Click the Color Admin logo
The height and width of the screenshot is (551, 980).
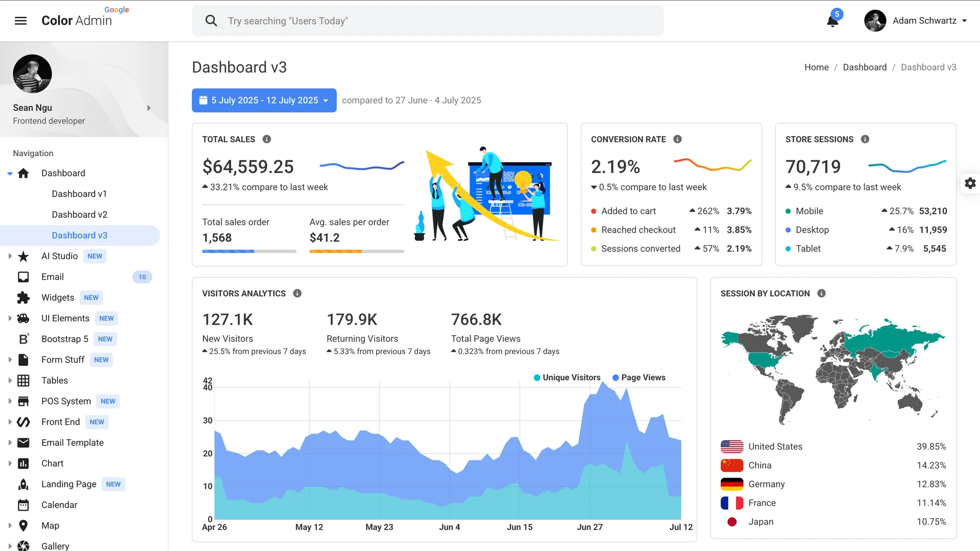coord(77,20)
